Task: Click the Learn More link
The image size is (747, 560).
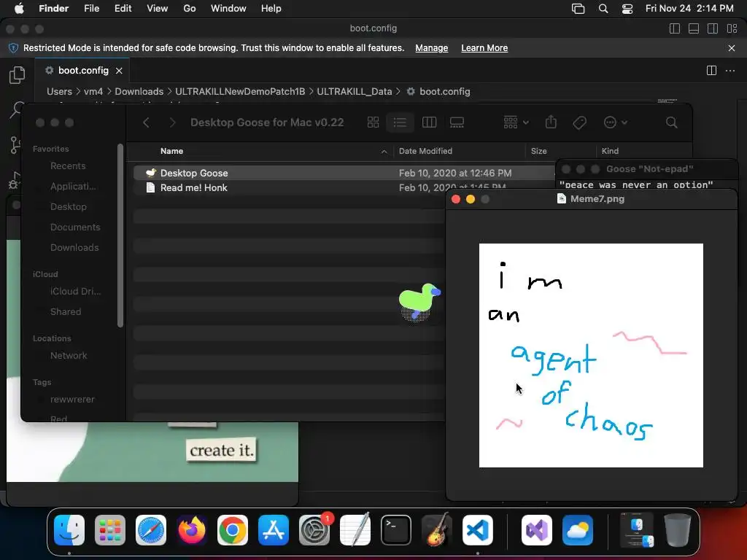Action: coord(484,47)
